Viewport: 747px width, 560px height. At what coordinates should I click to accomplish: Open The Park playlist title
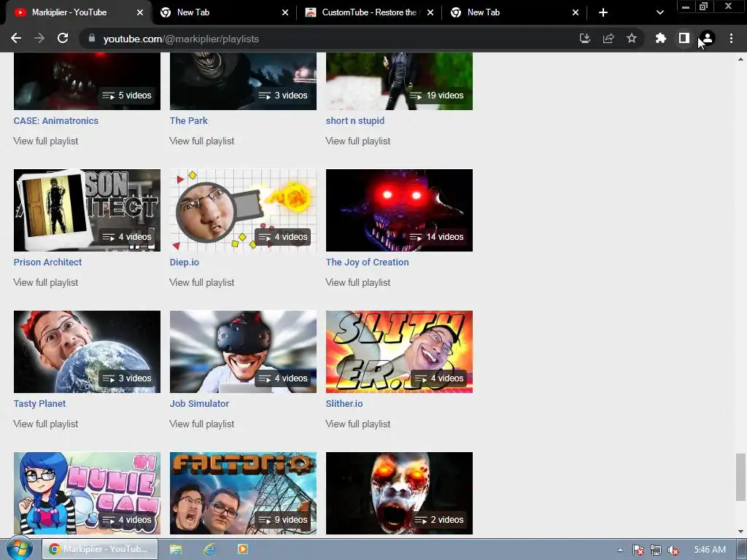coord(189,120)
